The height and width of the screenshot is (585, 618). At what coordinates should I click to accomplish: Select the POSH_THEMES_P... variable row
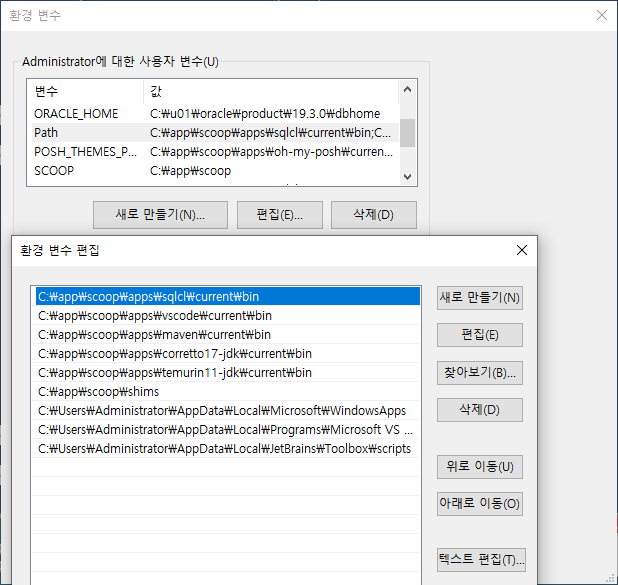(x=215, y=152)
